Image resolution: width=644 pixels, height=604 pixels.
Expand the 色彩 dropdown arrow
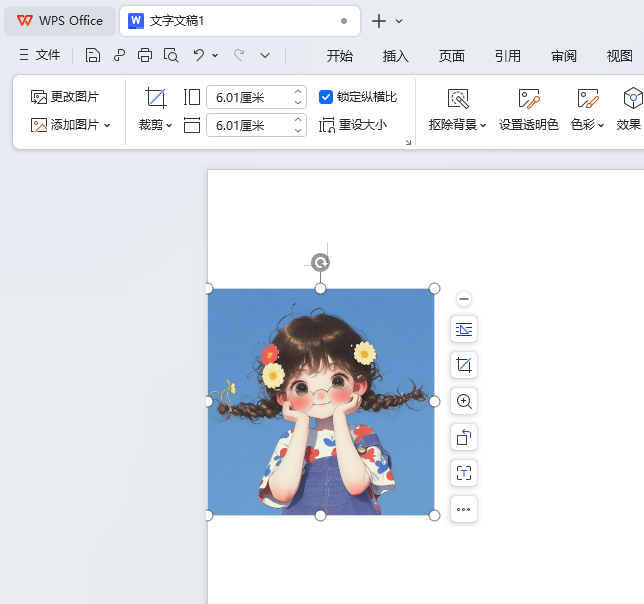pyautogui.click(x=601, y=125)
